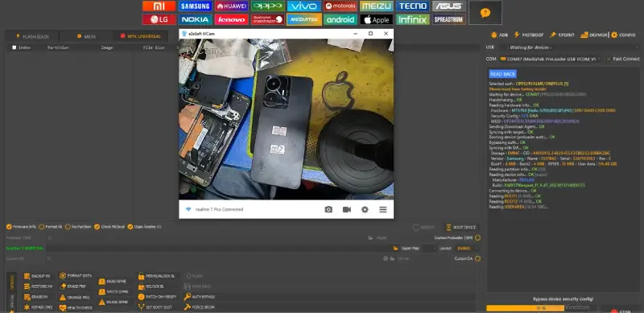Open the Config settings

[623, 35]
